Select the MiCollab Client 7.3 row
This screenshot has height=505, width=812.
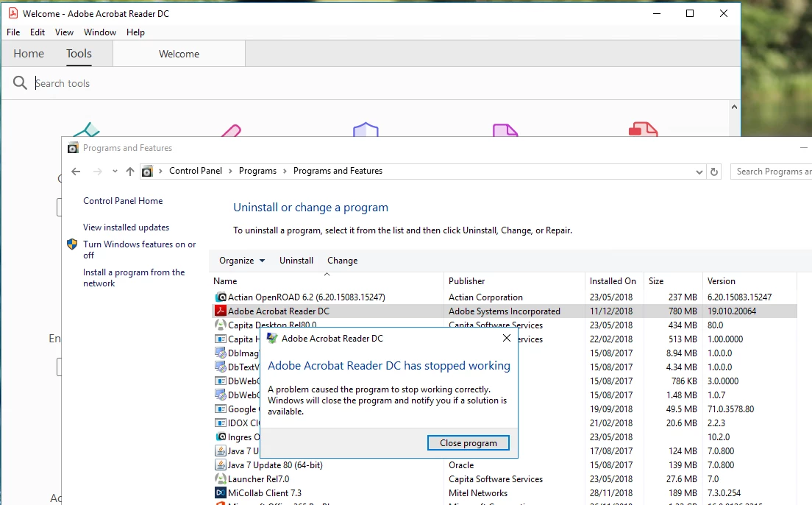coord(505,493)
